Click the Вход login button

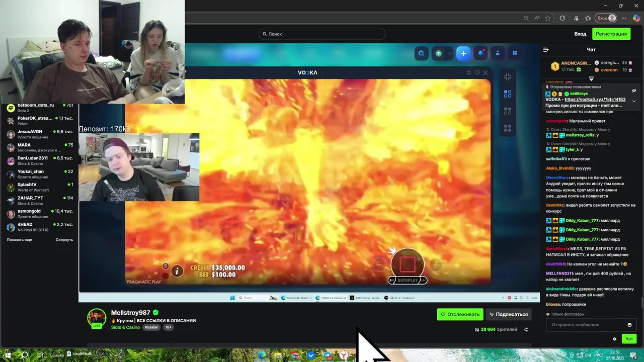click(580, 34)
